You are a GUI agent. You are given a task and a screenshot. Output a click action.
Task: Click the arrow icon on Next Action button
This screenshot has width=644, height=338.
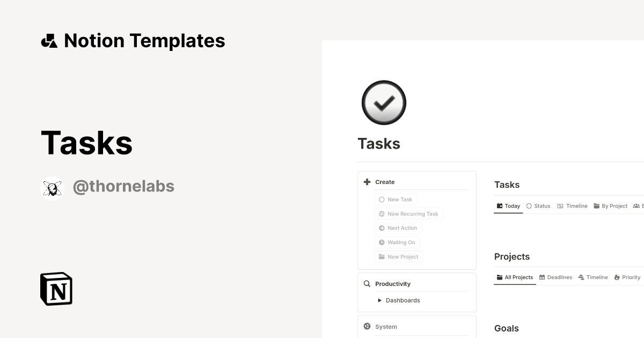pos(381,228)
